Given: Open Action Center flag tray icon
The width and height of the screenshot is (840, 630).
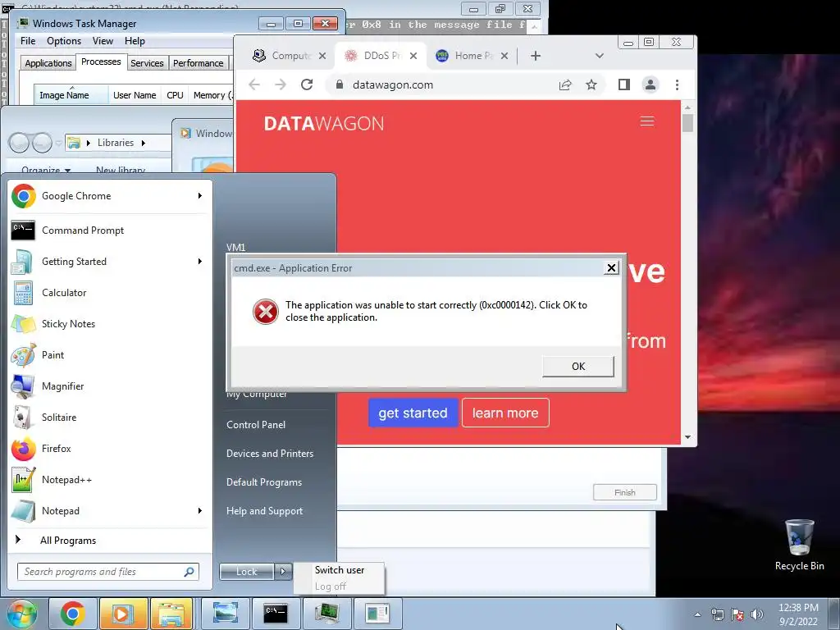Looking at the screenshot, I should click(737, 614).
